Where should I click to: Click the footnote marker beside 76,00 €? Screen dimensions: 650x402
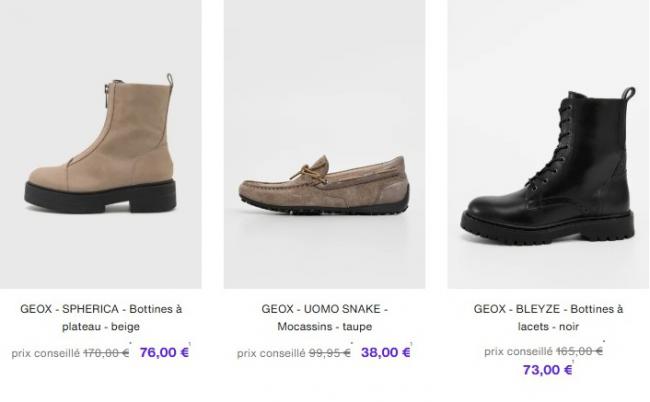click(189, 345)
